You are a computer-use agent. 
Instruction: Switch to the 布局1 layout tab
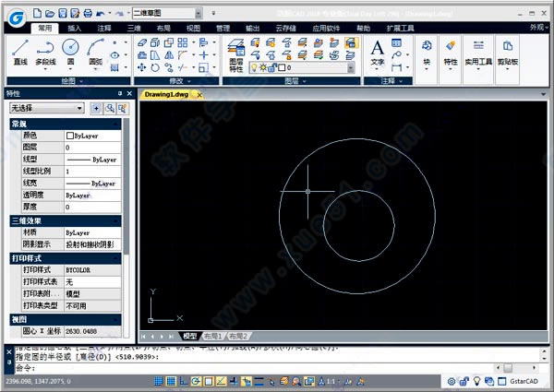(x=213, y=337)
